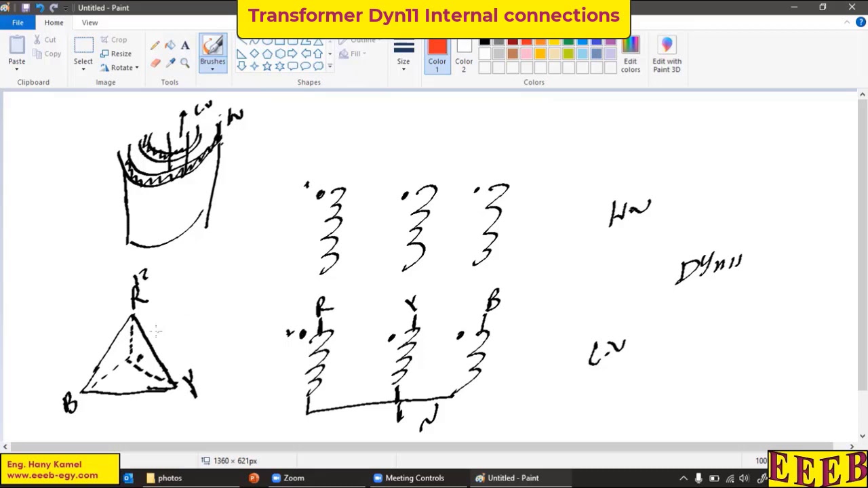This screenshot has height=488, width=868.
Task: Choose the right arrow shape
Action: tap(293, 54)
